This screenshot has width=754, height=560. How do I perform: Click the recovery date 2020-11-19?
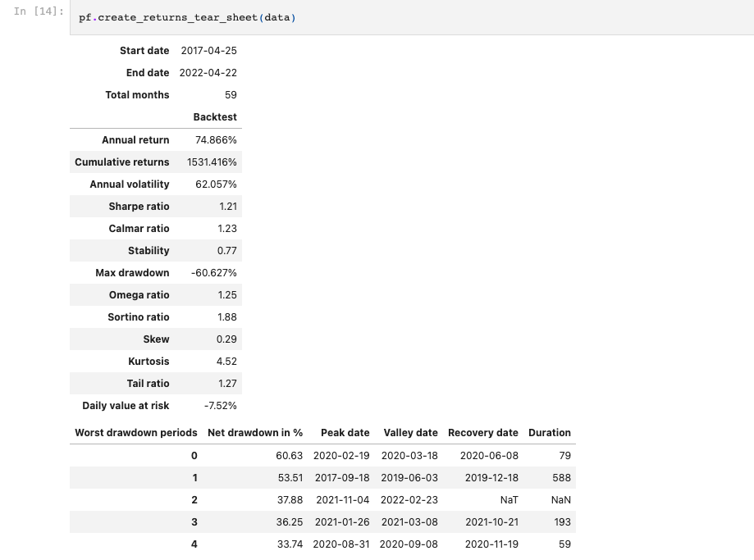coord(491,544)
